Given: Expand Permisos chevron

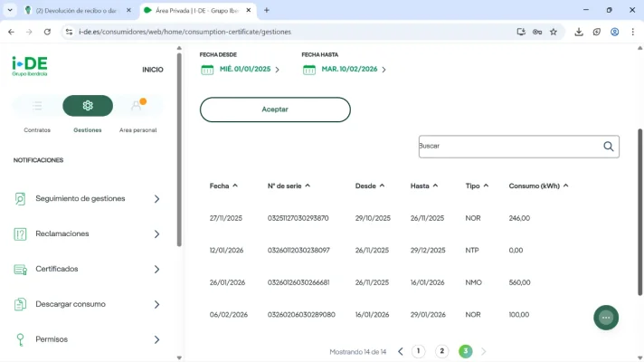Looking at the screenshot, I should click(156, 339).
